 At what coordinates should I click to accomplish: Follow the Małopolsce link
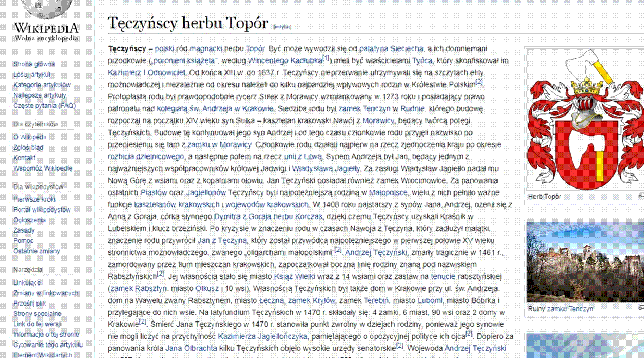click(388, 192)
